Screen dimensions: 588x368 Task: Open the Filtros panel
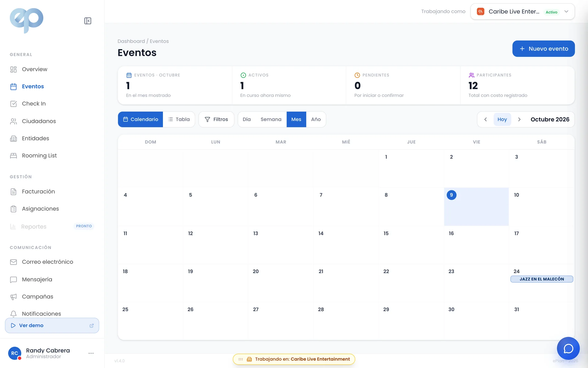[217, 119]
